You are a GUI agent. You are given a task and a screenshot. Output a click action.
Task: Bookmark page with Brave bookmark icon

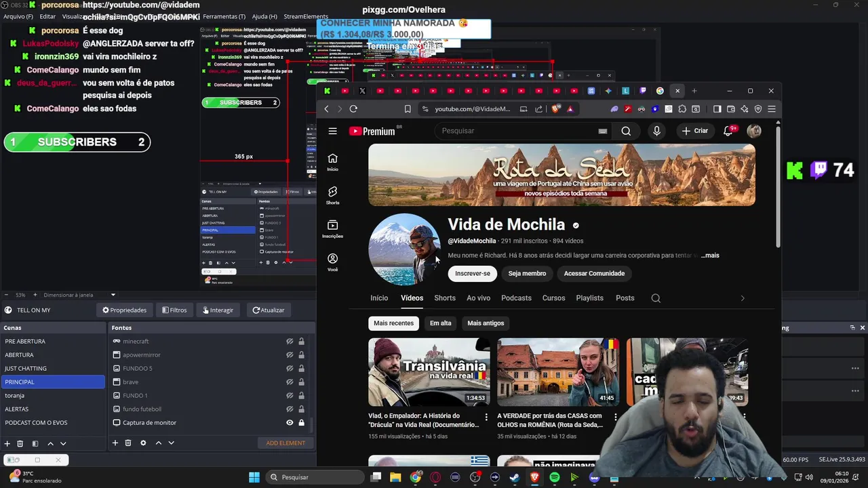click(408, 109)
